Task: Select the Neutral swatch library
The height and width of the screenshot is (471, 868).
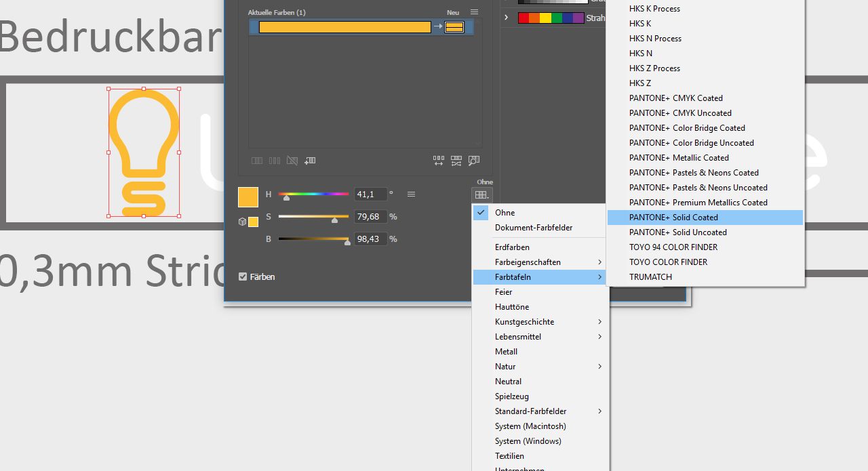Action: point(540,382)
